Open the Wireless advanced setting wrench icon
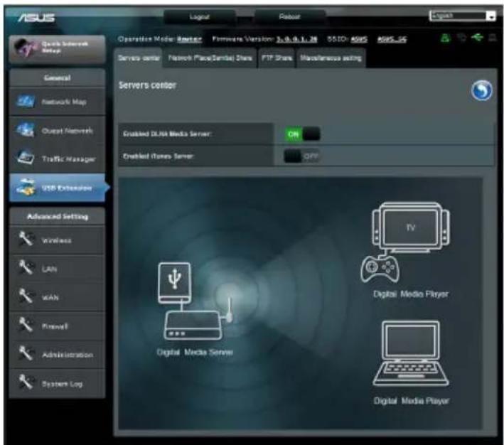This screenshot has height=445, width=504. pos(26,240)
